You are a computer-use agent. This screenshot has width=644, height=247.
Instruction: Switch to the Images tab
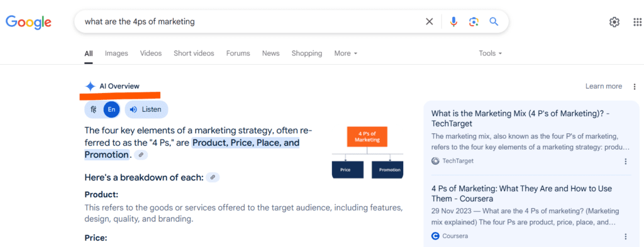click(x=116, y=53)
